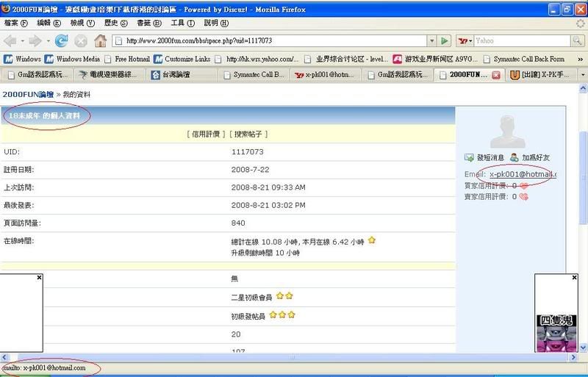Close the active 2000FUN tab
The width and height of the screenshot is (588, 377).
coord(495,75)
